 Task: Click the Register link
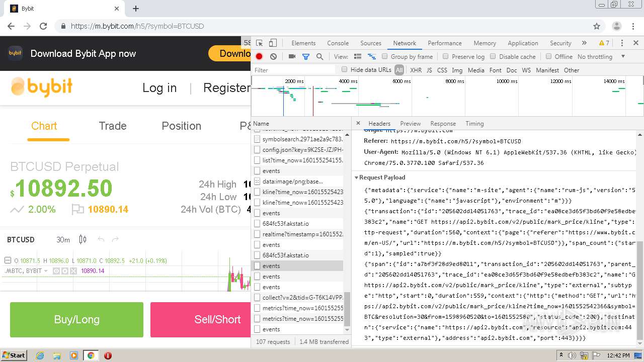click(x=227, y=88)
